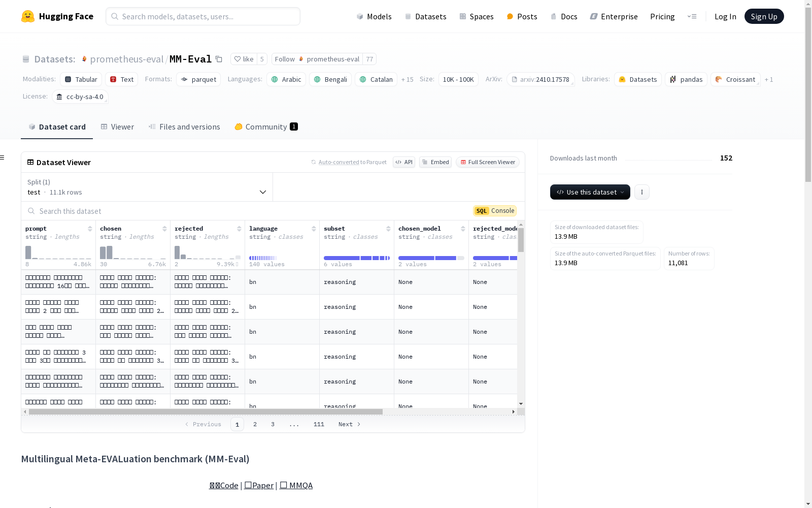Open the prometheus-eval owner link in the title
This screenshot has width=812, height=508.
pyautogui.click(x=127, y=59)
